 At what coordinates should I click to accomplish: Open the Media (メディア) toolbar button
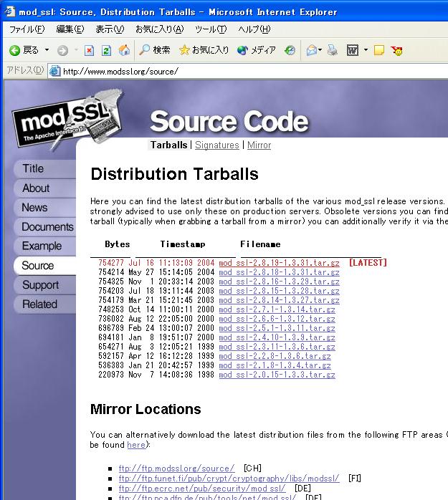[x=256, y=50]
